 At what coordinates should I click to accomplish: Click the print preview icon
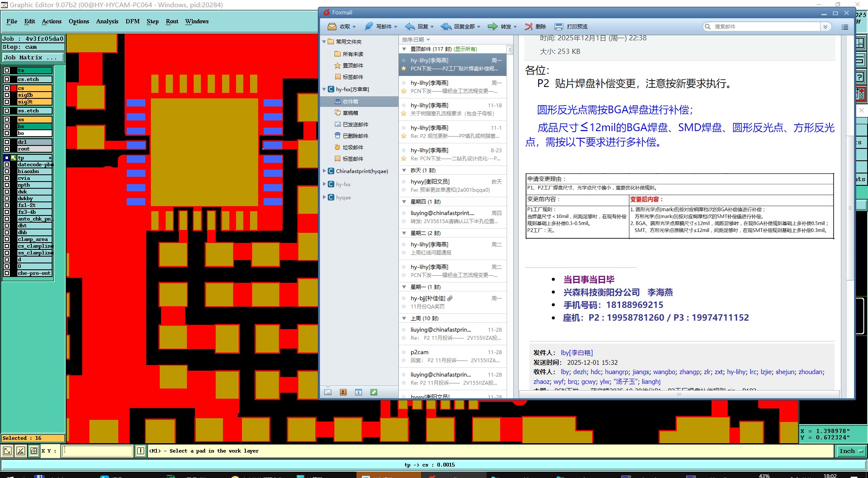click(559, 26)
